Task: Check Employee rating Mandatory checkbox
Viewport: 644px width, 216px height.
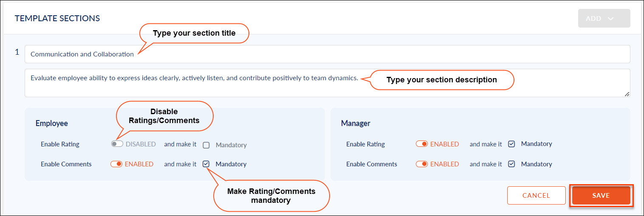Action: (206, 145)
